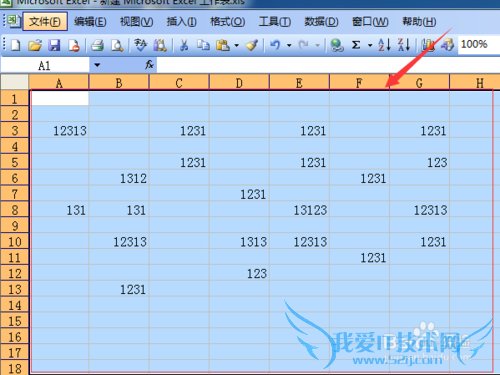The height and width of the screenshot is (375, 500).
Task: Select cell A8 containing 131
Action: (60, 210)
